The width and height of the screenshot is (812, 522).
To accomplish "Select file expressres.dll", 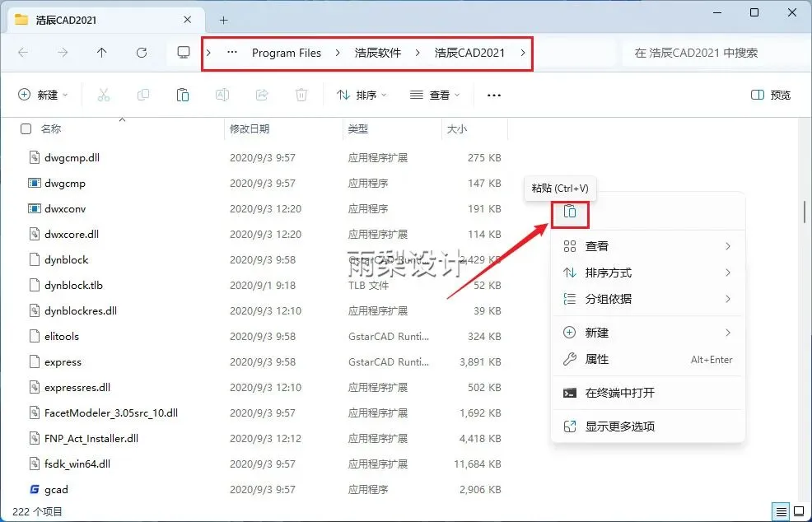I will 77,387.
